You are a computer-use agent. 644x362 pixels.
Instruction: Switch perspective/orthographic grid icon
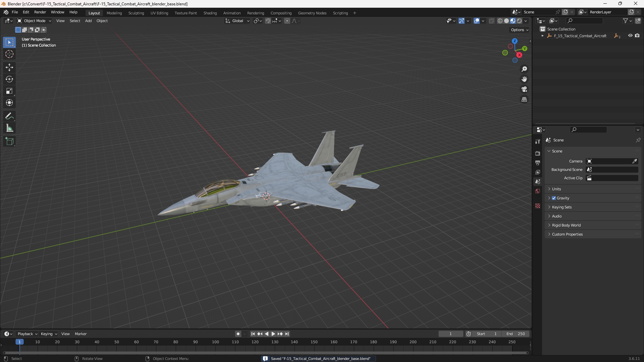pyautogui.click(x=524, y=100)
